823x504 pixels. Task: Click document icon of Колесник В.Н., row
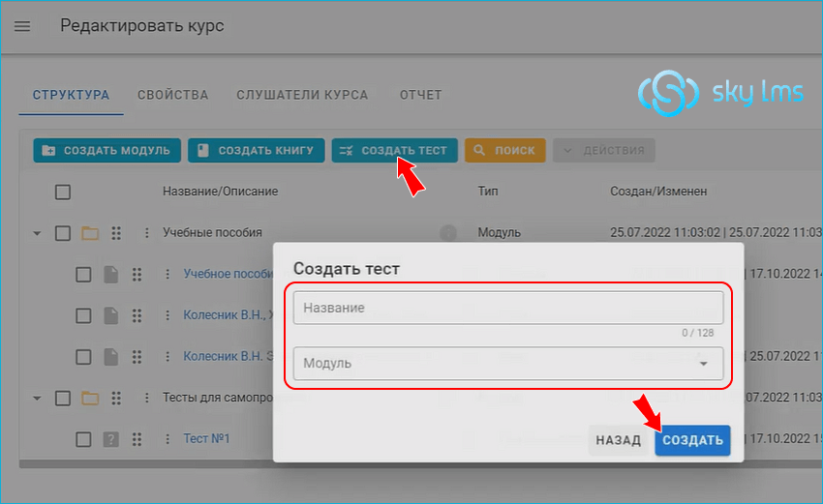(110, 315)
